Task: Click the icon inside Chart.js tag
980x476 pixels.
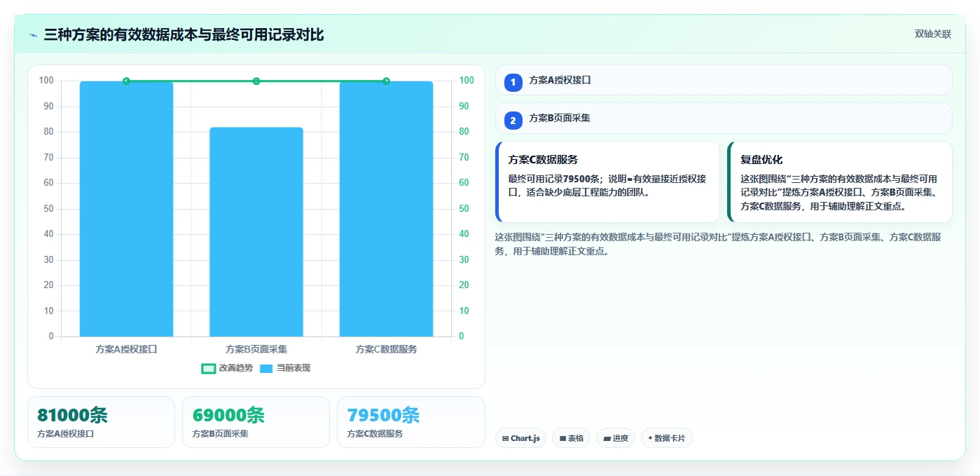Action: pyautogui.click(x=506, y=438)
